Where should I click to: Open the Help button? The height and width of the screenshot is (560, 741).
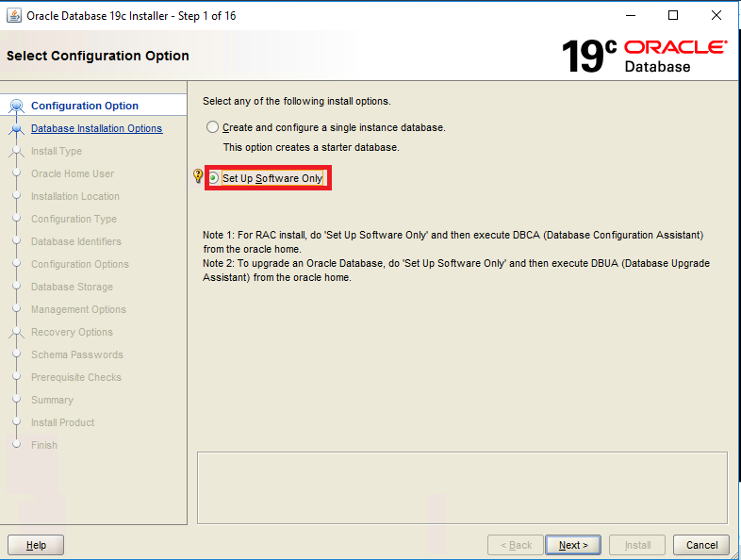point(36,545)
